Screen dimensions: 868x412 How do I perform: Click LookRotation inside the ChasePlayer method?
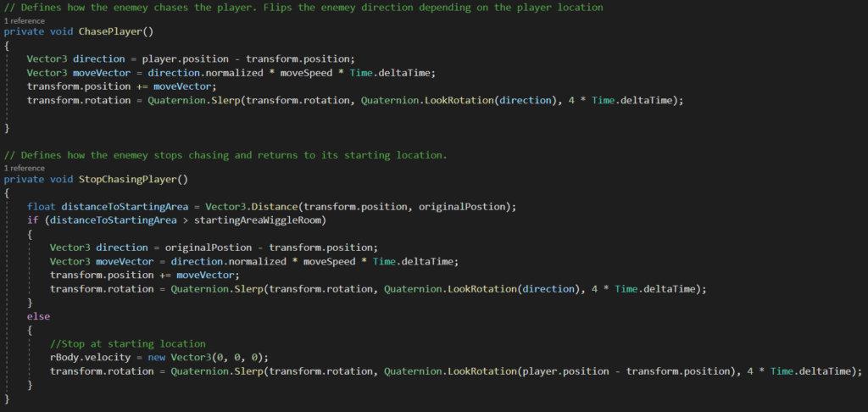tap(460, 100)
